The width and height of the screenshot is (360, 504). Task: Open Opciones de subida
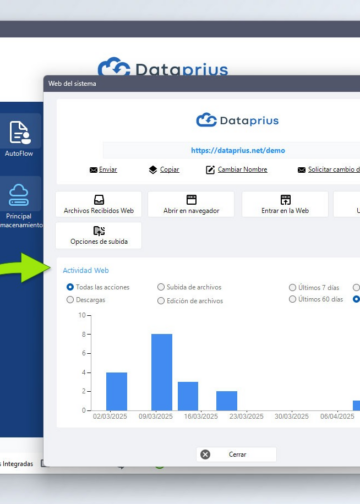99,235
